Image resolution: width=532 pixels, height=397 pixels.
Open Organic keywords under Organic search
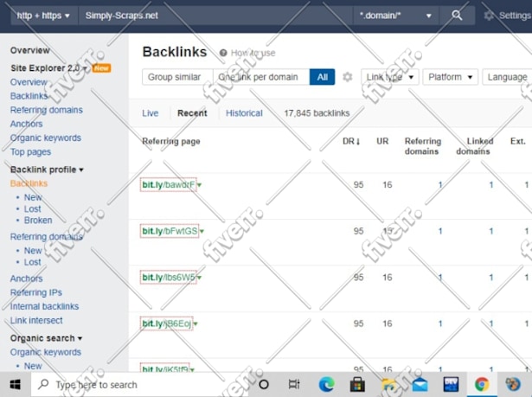pos(46,352)
